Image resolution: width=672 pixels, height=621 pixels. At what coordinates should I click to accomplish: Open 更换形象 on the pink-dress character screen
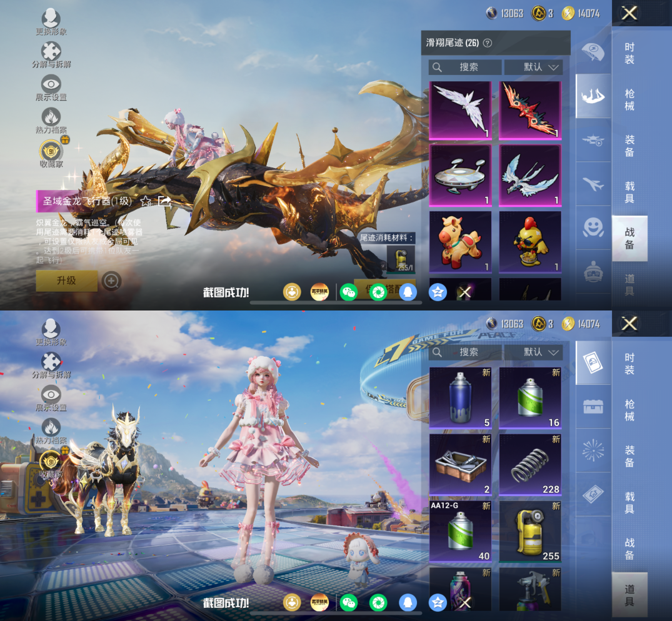click(x=51, y=332)
